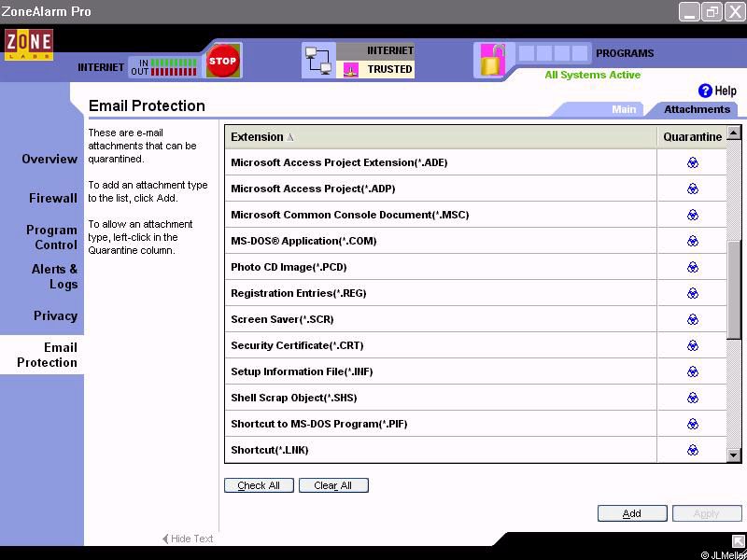Click the Apply button
747x560 pixels.
pos(707,513)
